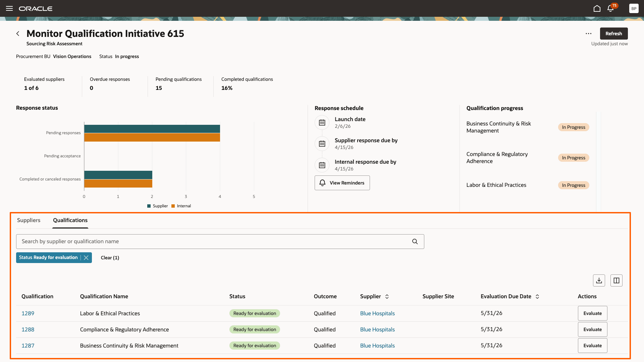Focus the supplier or qualification search field
Screen dimensions: 644x362
click(x=215, y=242)
